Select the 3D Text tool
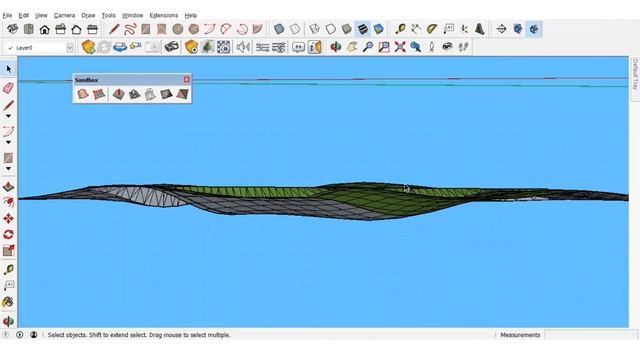The image size is (640, 360). (480, 29)
